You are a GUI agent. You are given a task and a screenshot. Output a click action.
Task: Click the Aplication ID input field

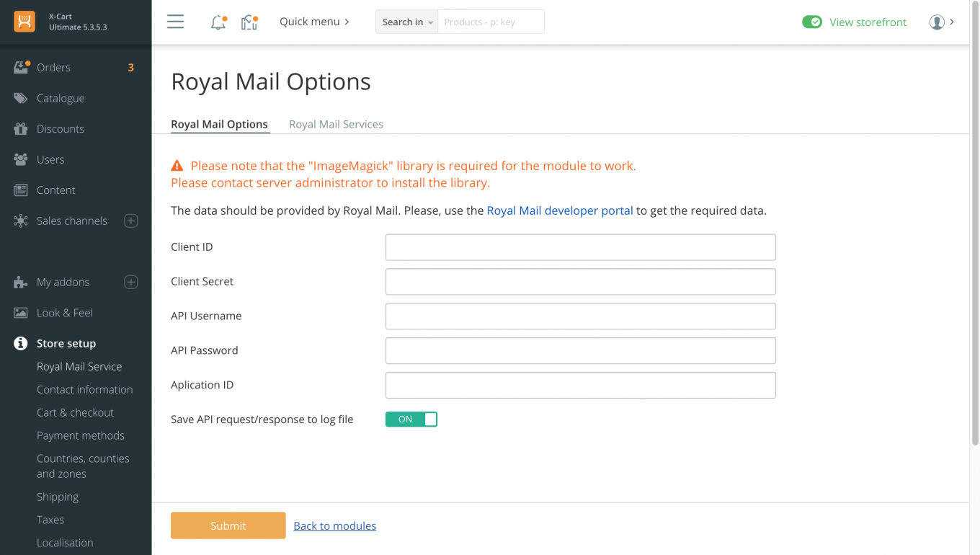(x=581, y=386)
